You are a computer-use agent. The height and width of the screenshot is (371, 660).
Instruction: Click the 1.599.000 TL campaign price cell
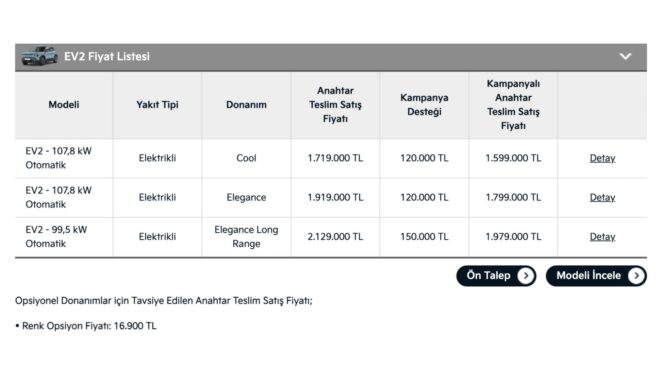coord(513,158)
